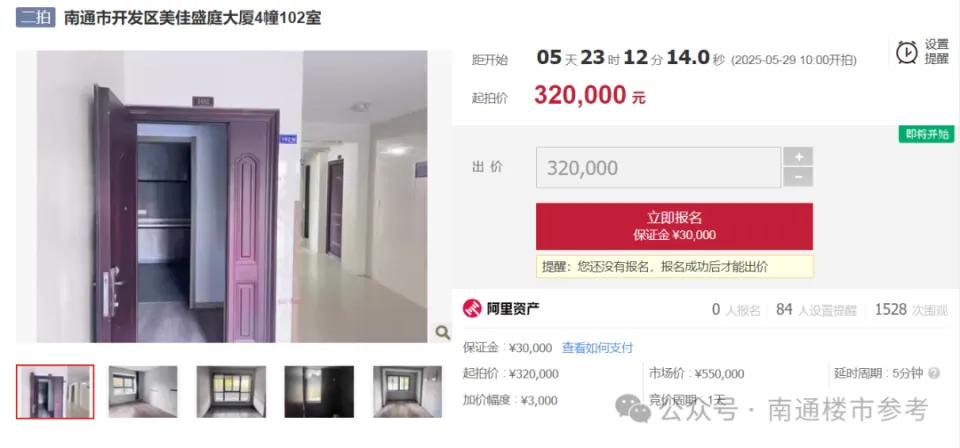The image size is (960, 448).
Task: Decrease bid with the minus button
Action: click(x=798, y=177)
